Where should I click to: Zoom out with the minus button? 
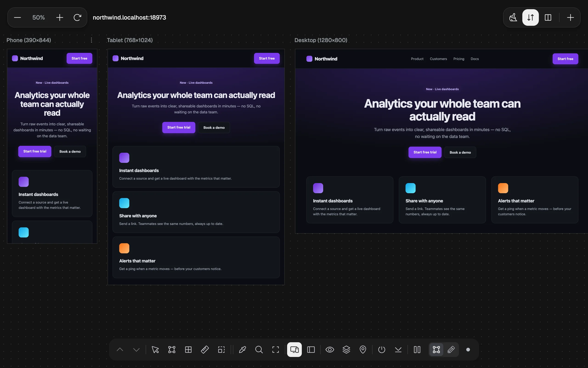[17, 17]
